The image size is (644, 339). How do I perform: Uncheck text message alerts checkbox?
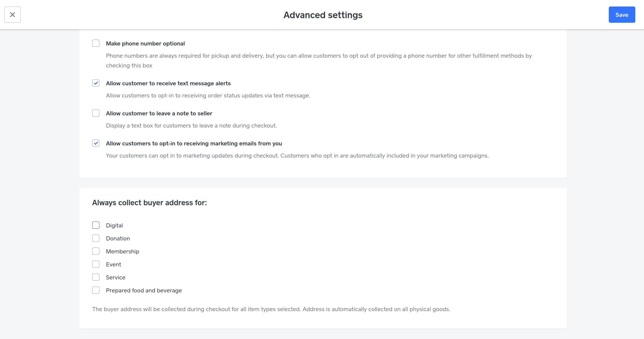[96, 83]
